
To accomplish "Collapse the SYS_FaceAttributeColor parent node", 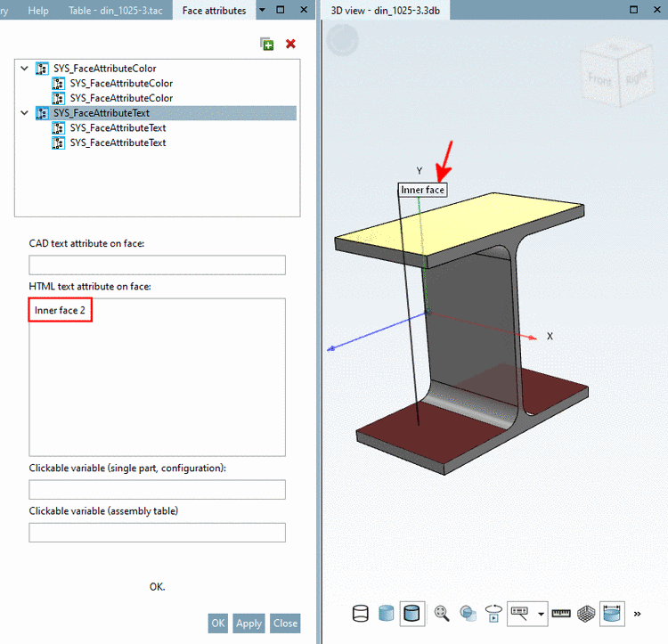I will point(25,69).
